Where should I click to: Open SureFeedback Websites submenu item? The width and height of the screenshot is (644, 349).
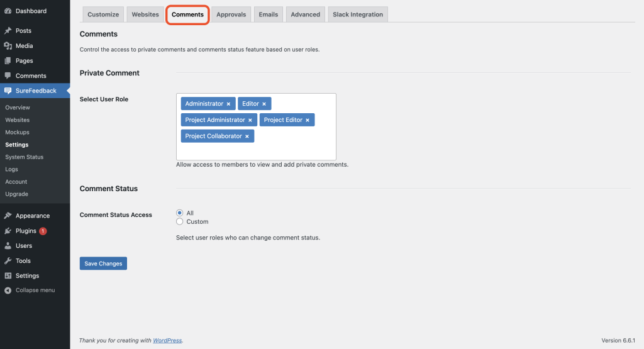tap(17, 120)
